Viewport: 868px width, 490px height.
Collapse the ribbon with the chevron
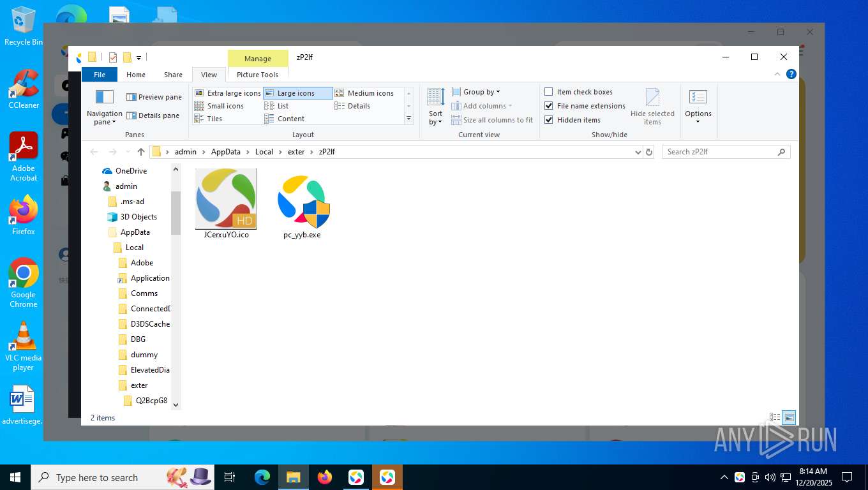pos(777,74)
